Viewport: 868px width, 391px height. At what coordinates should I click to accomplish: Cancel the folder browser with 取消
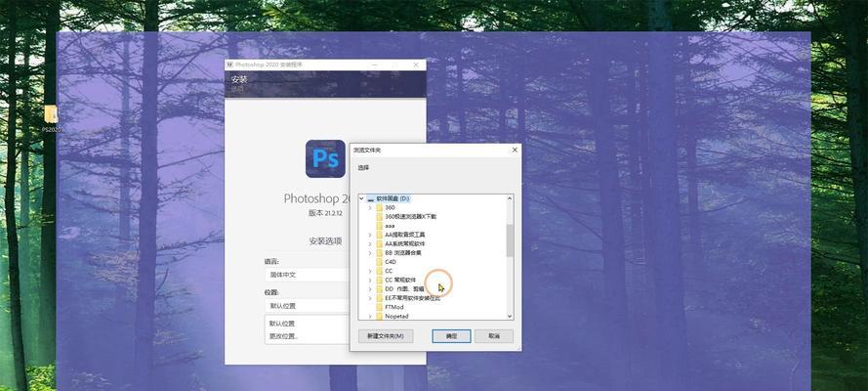point(494,336)
